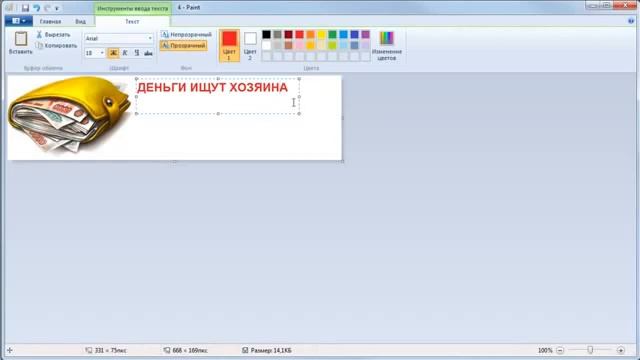Click the Paint app icon in title bar
Image resolution: width=640 pixels, height=360 pixels.
10,8
